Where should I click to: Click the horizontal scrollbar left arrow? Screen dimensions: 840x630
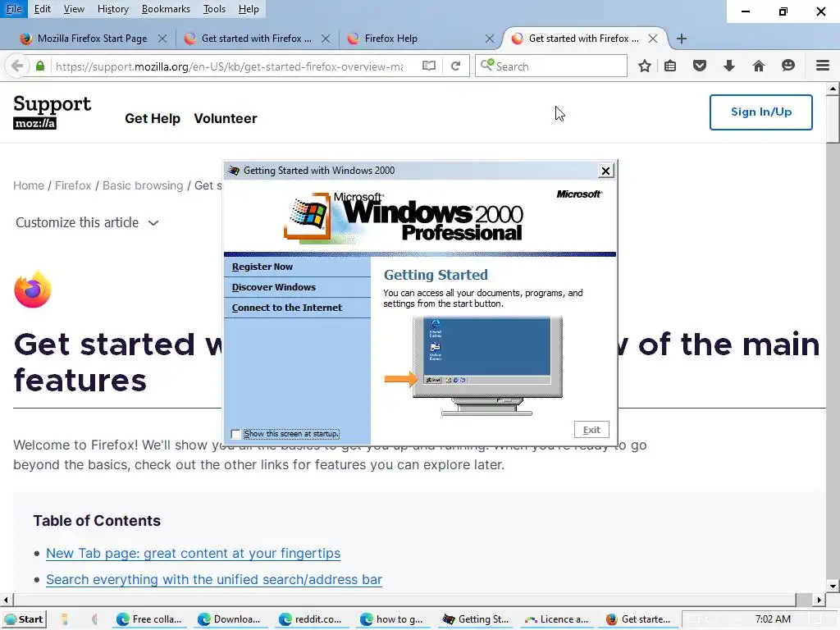tap(6, 600)
